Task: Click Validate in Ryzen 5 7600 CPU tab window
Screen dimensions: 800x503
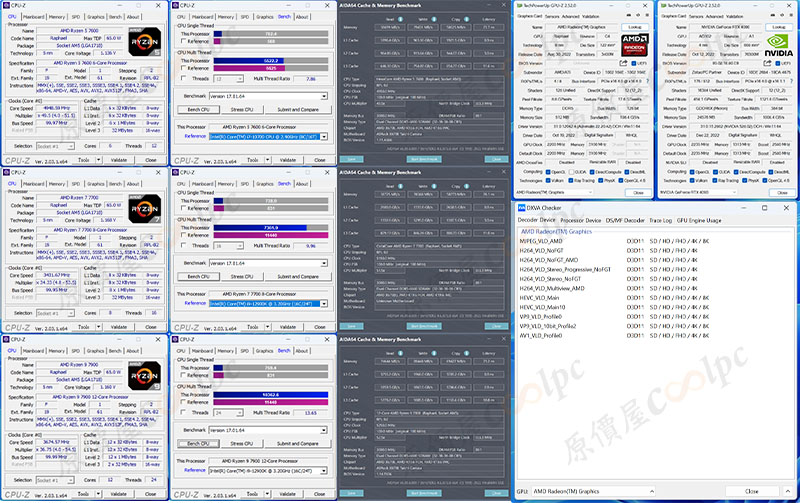Action: coord(119,160)
